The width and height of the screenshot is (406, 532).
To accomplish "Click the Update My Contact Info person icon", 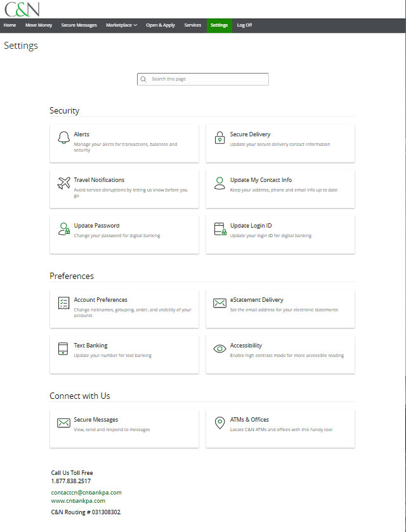I will click(219, 183).
